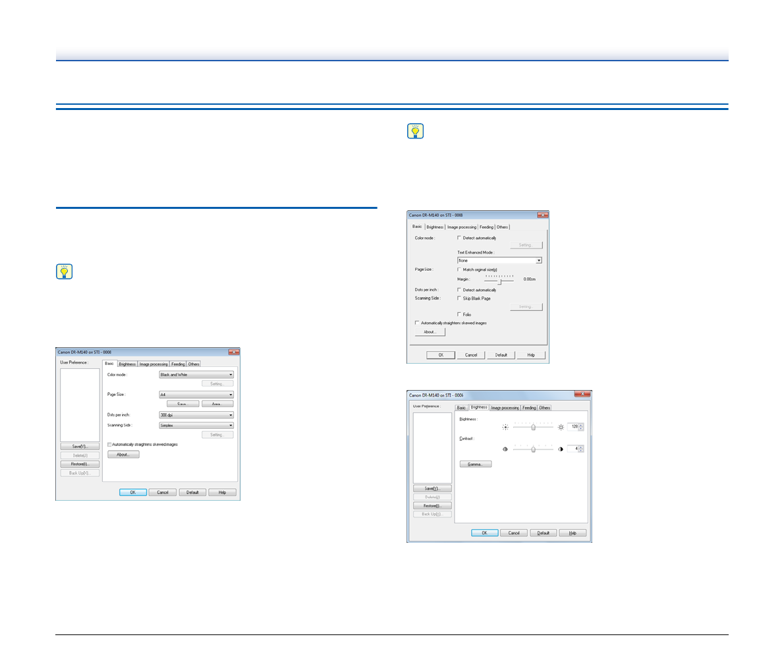This screenshot has width=784, height=672.
Task: Click the lightbulb hint icon above the Black and White dialog
Action: [x=64, y=271]
